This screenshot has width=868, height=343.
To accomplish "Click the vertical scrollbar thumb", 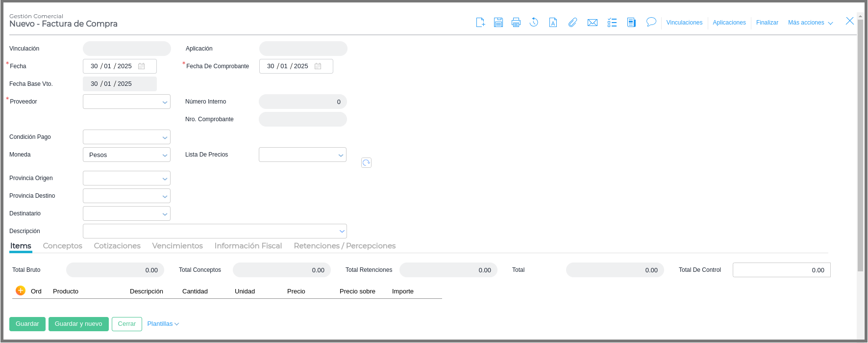I will (x=860, y=145).
